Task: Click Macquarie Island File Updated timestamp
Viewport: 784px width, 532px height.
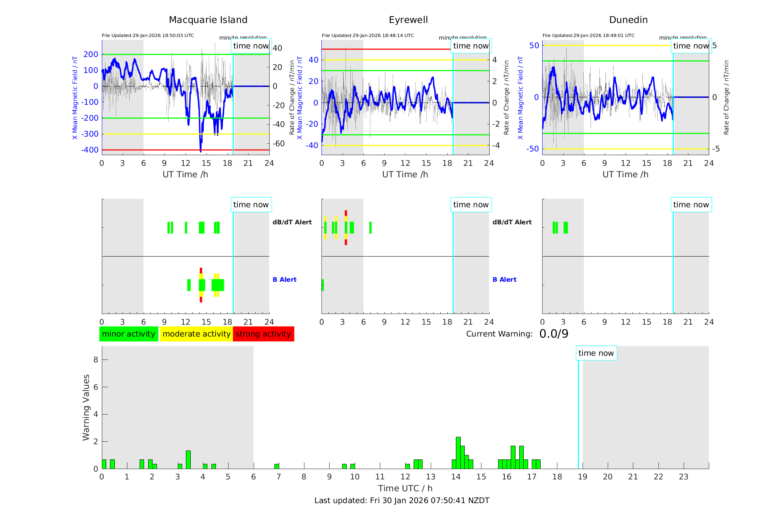Action: [148, 36]
